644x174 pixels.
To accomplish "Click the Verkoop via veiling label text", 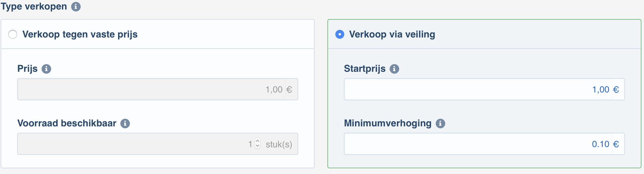I will 392,34.
